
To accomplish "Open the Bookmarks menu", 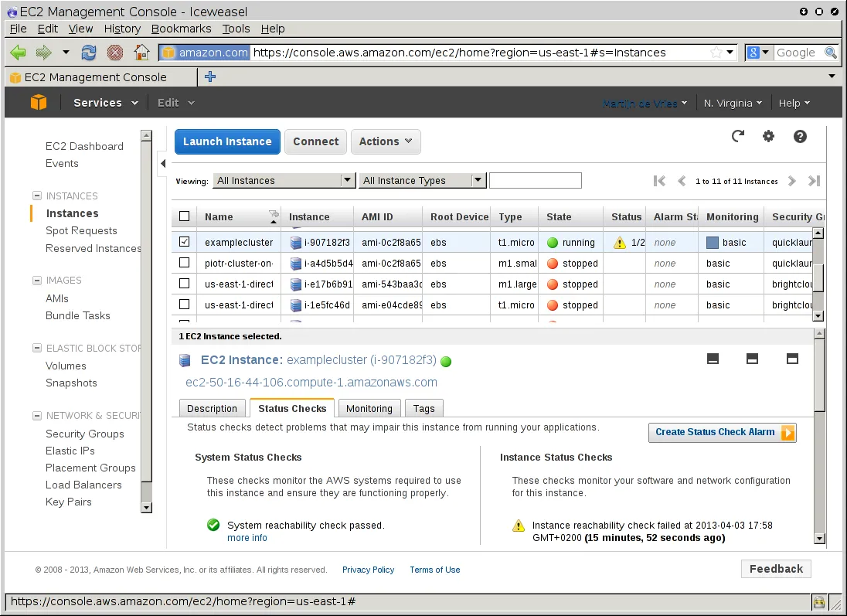I will (x=181, y=29).
